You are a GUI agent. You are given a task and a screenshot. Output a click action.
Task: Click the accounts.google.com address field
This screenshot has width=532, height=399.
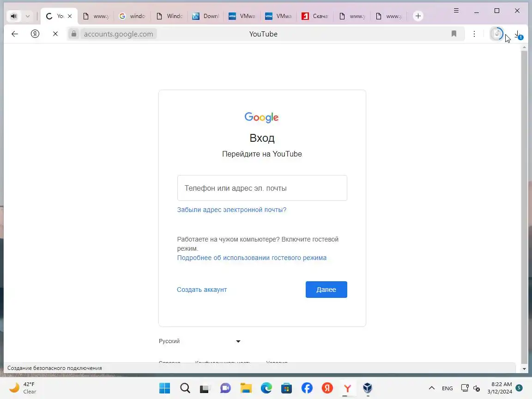click(x=118, y=34)
